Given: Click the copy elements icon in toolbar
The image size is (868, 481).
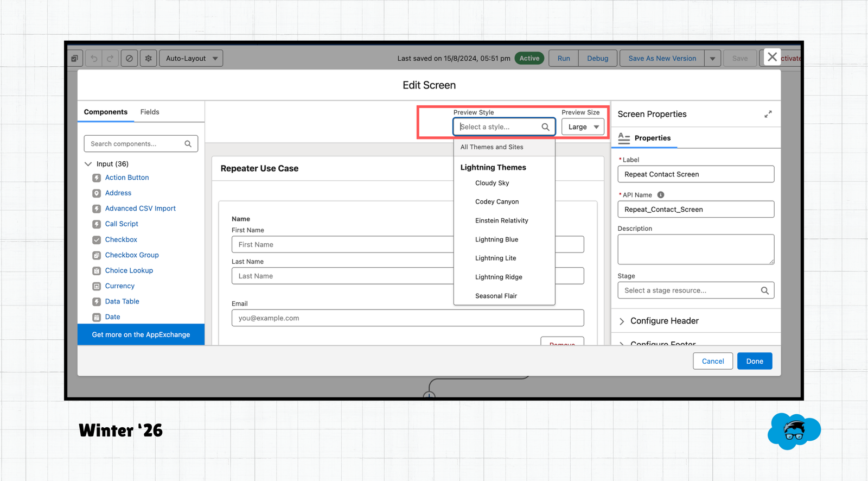Looking at the screenshot, I should [74, 58].
